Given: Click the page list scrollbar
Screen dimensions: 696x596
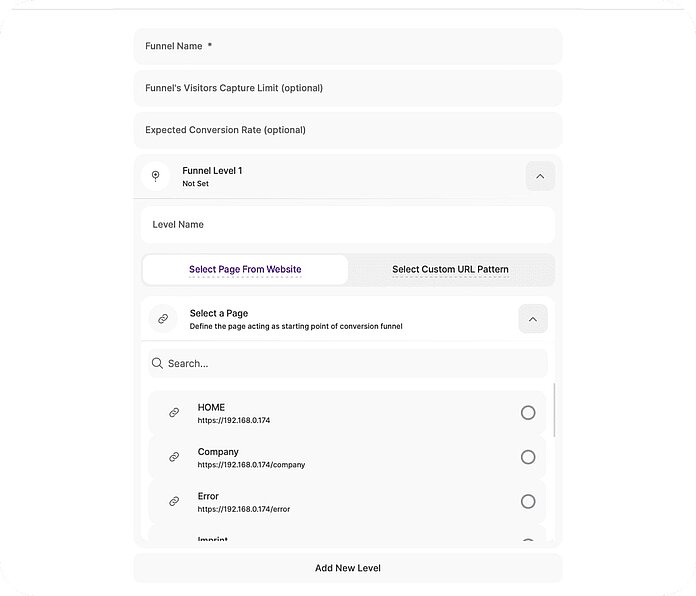Looking at the screenshot, I should [554, 410].
